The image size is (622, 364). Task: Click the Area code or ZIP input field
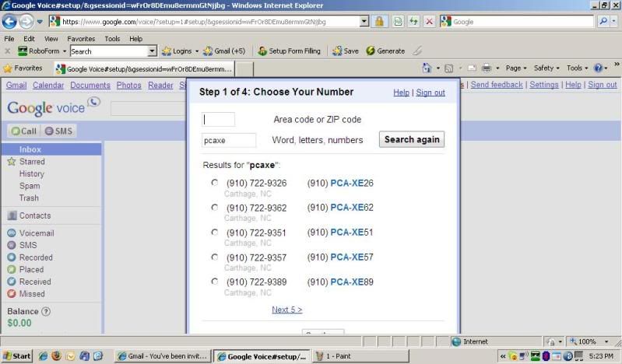pyautogui.click(x=218, y=119)
